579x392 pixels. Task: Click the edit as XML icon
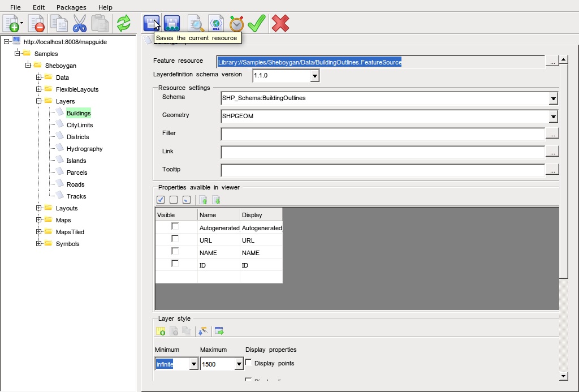[x=216, y=24]
